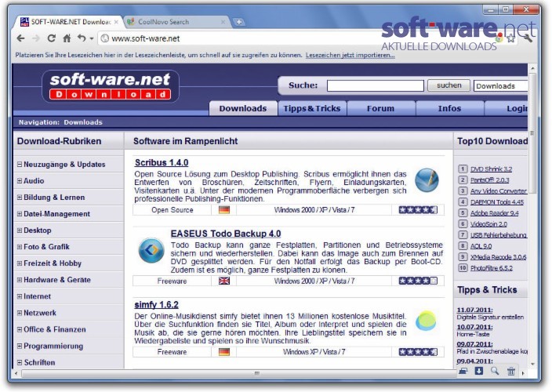Go back with the browser back arrow
552x392 pixels.
click(x=20, y=38)
